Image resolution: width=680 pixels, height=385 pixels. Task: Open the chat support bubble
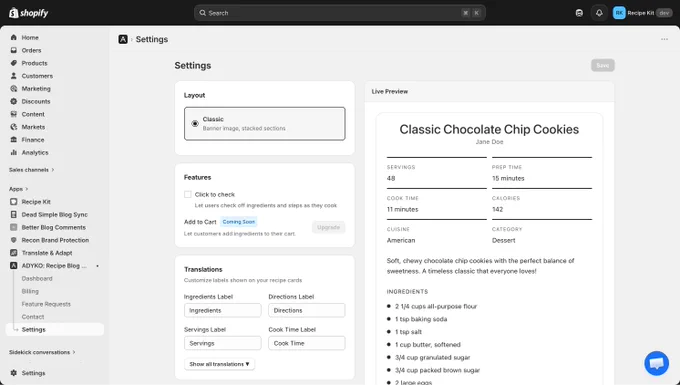[657, 363]
